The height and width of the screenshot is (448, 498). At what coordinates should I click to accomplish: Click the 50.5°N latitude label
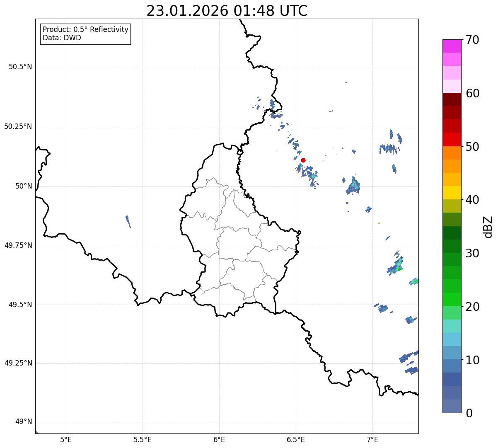tap(20, 67)
